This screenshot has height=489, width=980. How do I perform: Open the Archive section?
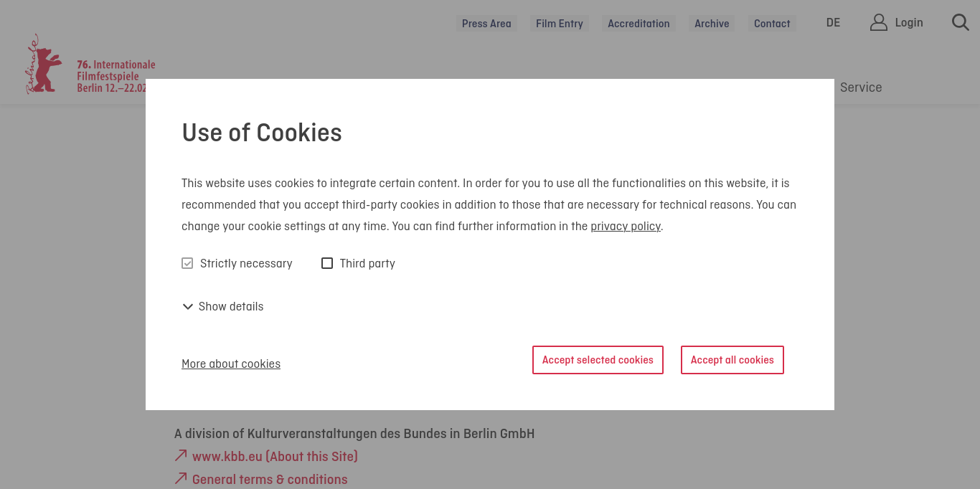[x=712, y=24]
